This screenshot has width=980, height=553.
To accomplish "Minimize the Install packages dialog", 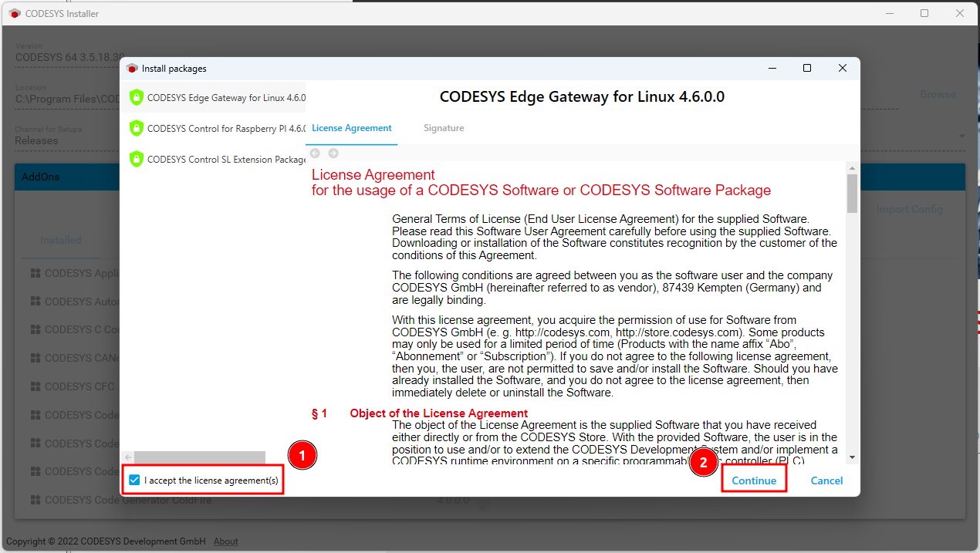I will point(772,69).
